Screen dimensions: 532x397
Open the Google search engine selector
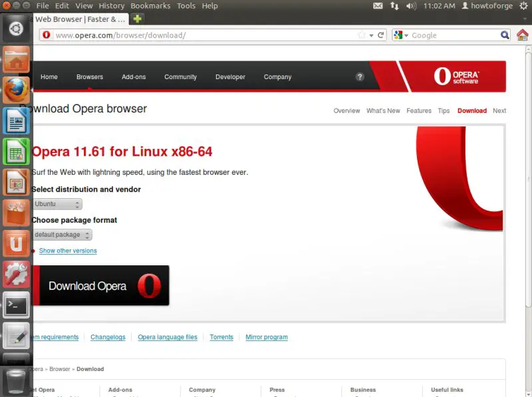tap(401, 35)
